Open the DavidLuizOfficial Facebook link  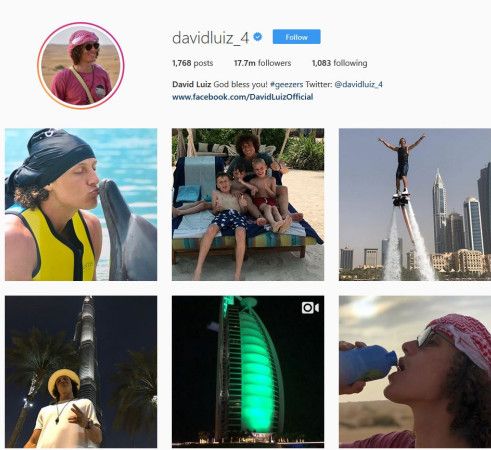pos(243,97)
